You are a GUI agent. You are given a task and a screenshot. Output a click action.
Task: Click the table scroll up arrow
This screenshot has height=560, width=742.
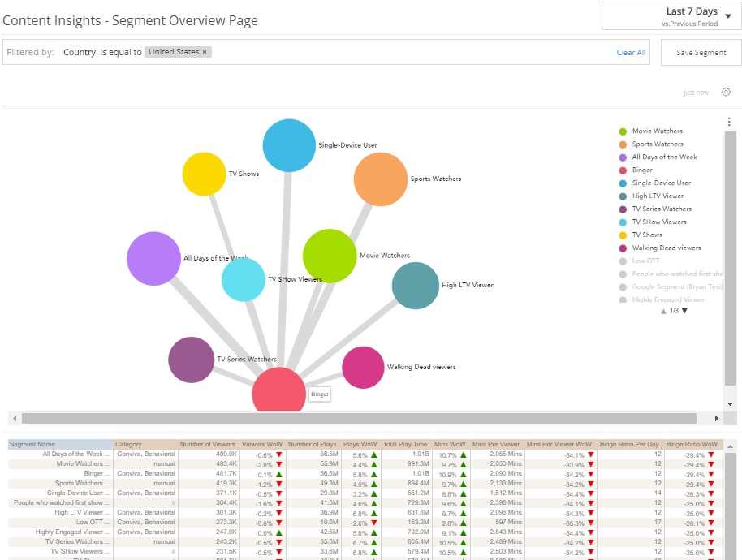pyautogui.click(x=730, y=446)
